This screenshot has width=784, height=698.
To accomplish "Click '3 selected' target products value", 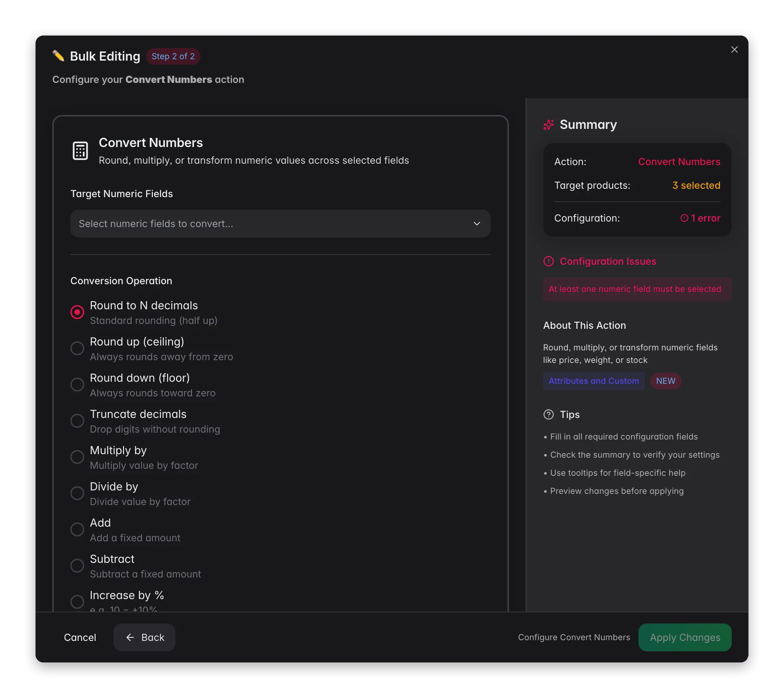I will tap(696, 185).
